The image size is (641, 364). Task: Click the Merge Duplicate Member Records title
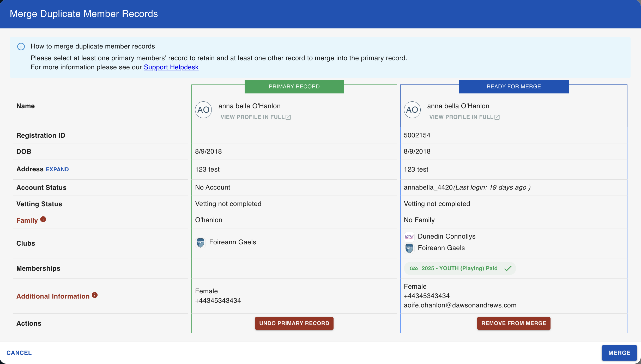[x=84, y=14]
